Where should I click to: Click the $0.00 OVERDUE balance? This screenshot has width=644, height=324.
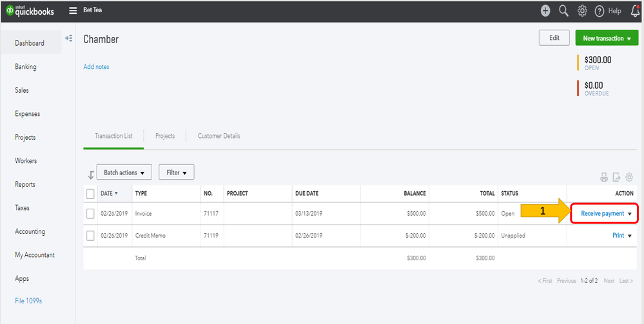pos(596,88)
